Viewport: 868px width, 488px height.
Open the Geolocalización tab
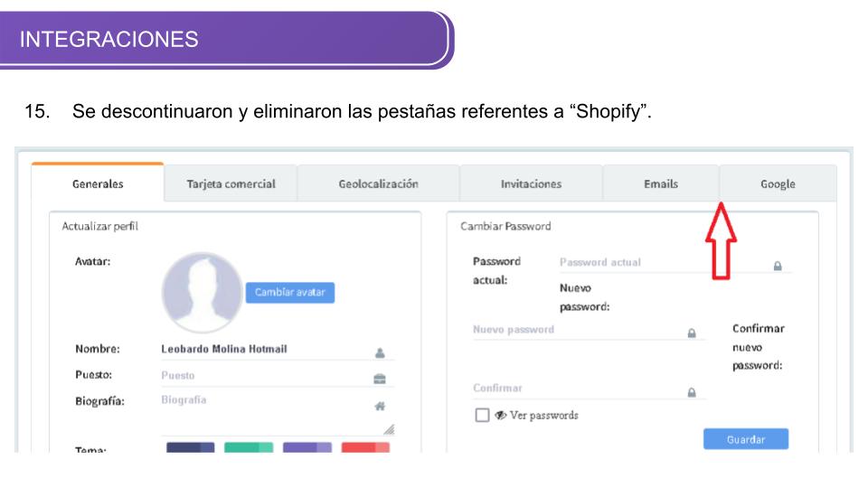(378, 183)
